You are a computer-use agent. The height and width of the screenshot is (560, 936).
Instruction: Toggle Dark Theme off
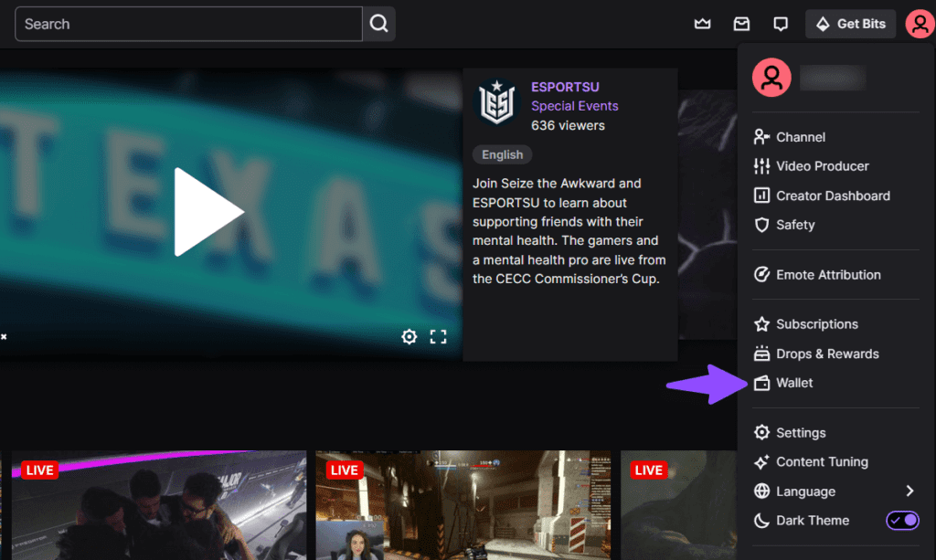902,520
